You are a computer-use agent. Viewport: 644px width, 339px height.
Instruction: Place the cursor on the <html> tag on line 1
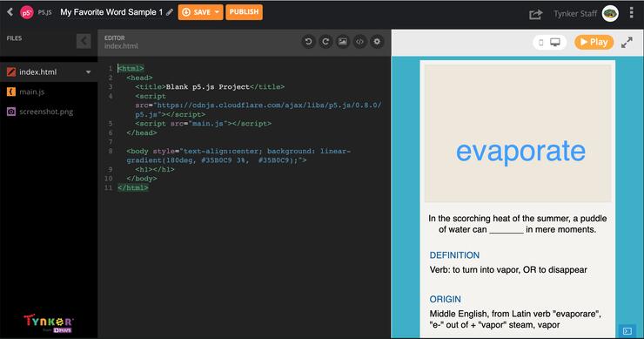[131, 68]
